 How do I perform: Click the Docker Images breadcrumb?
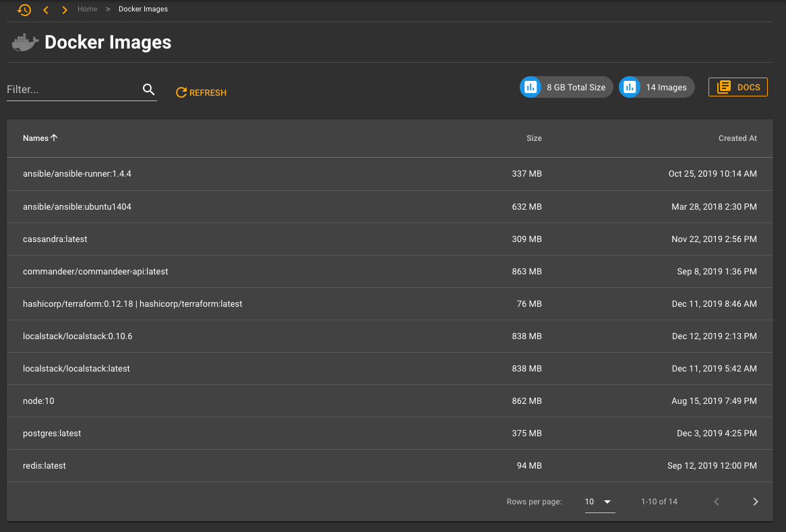click(143, 9)
